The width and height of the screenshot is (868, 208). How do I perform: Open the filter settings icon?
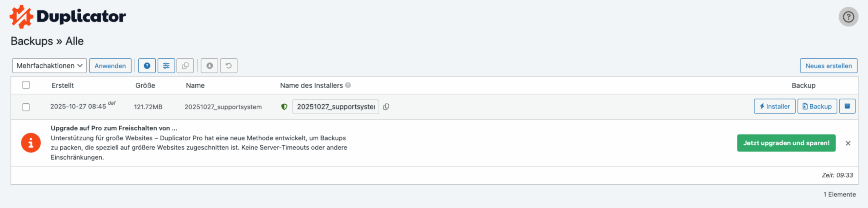click(166, 65)
